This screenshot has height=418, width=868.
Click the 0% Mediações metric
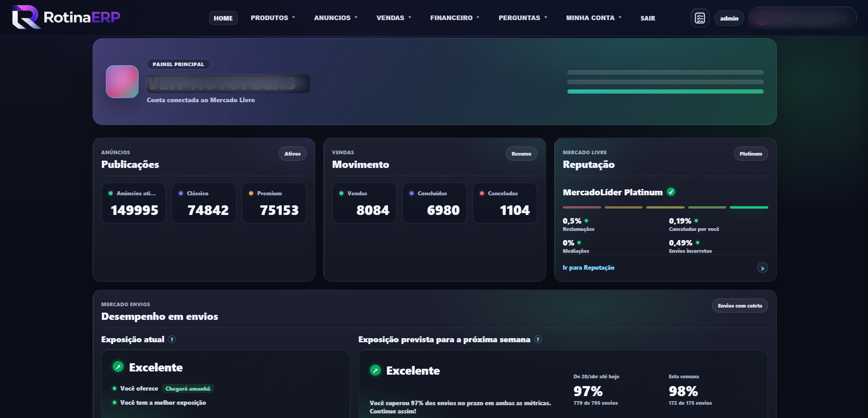tap(576, 246)
